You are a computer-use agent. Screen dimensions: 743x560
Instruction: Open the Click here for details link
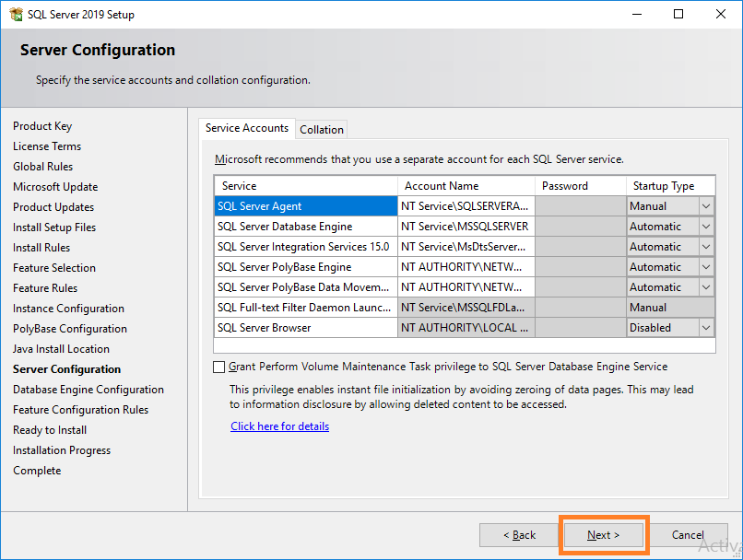pyautogui.click(x=279, y=426)
